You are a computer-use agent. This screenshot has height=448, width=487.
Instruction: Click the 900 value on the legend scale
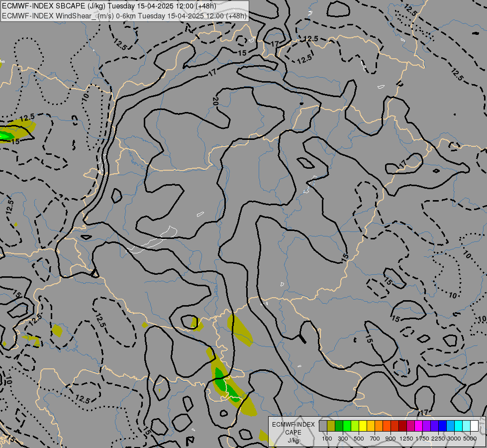[x=390, y=439]
